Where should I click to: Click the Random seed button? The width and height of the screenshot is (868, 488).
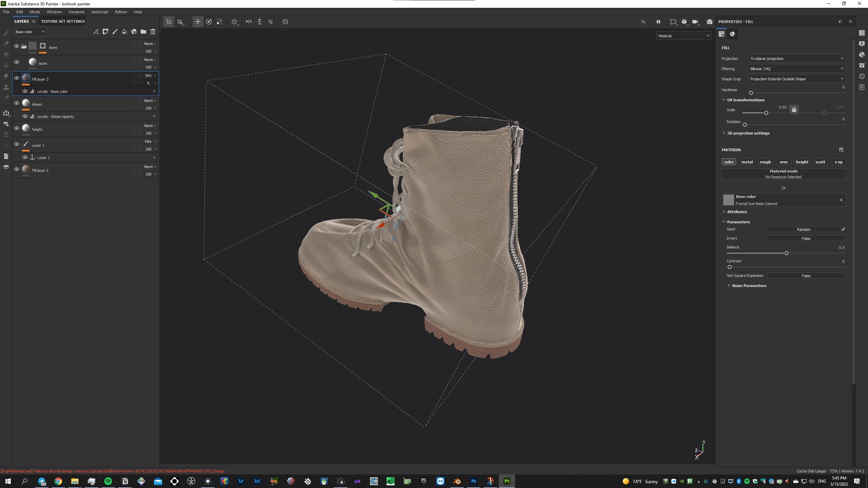pos(804,229)
